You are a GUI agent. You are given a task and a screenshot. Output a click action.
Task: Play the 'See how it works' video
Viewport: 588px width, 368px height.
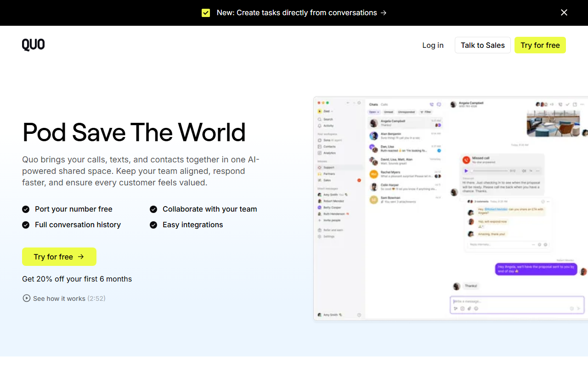tap(64, 299)
